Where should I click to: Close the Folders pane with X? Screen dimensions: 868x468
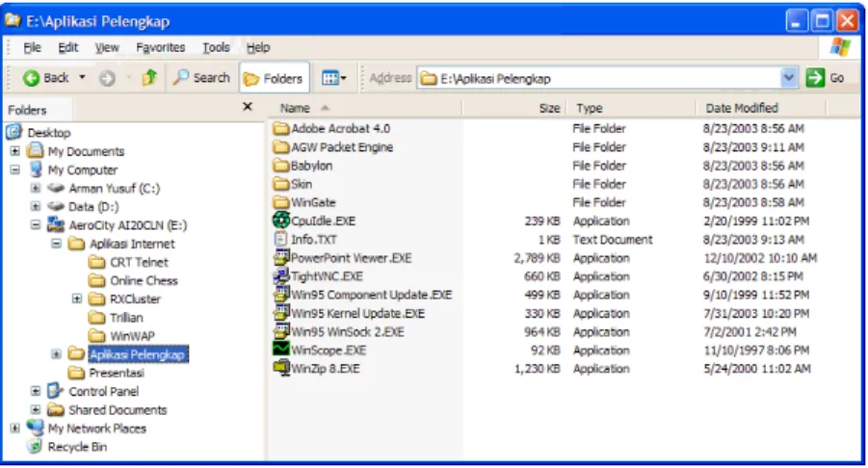(248, 106)
